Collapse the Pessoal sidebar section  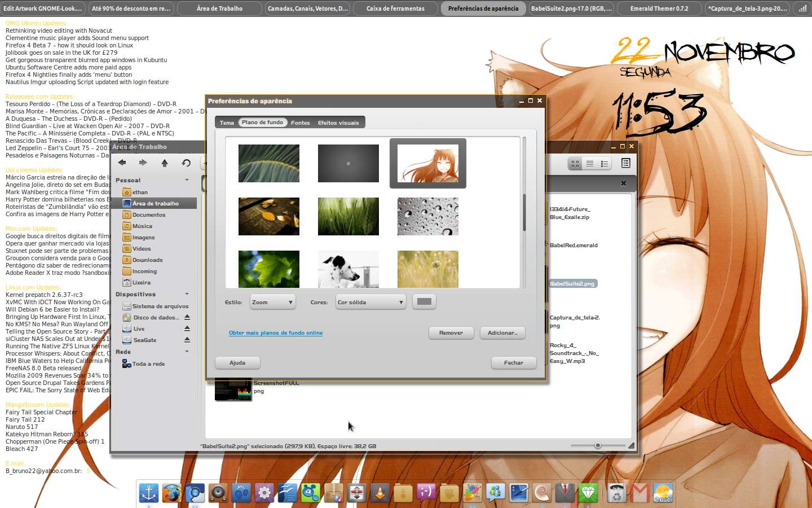pos(187,180)
